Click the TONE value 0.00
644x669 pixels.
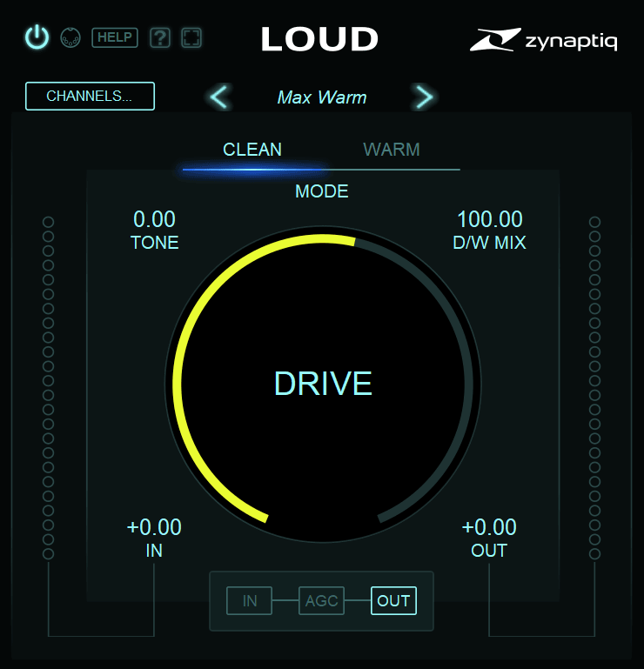click(155, 219)
